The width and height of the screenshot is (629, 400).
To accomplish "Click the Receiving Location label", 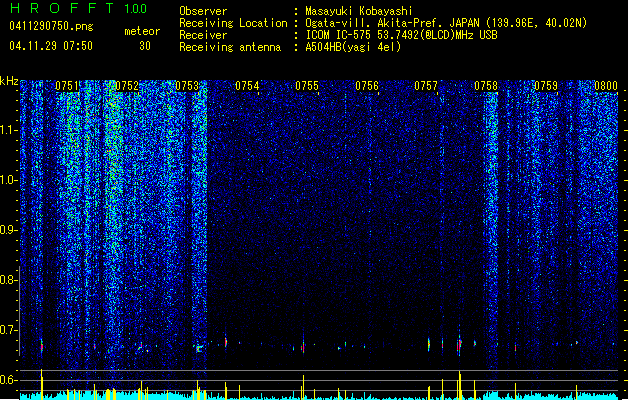I will pos(233,23).
